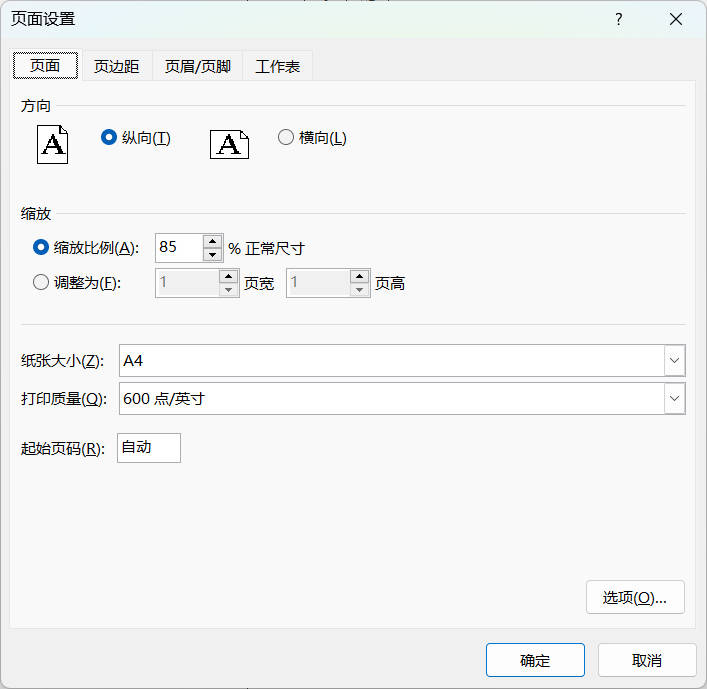Enable the 调整为 fit-to-pages option
This screenshot has width=707, height=689.
pos(41,283)
